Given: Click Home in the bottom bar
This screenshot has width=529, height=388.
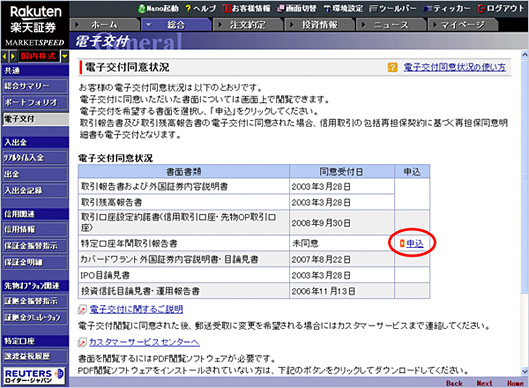Looking at the screenshot, I should [x=516, y=383].
